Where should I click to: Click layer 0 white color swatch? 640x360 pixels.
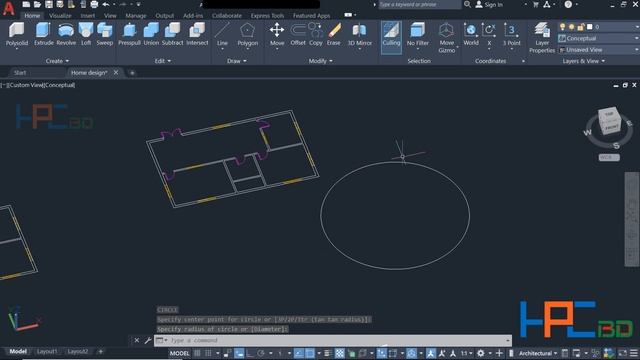589,27
